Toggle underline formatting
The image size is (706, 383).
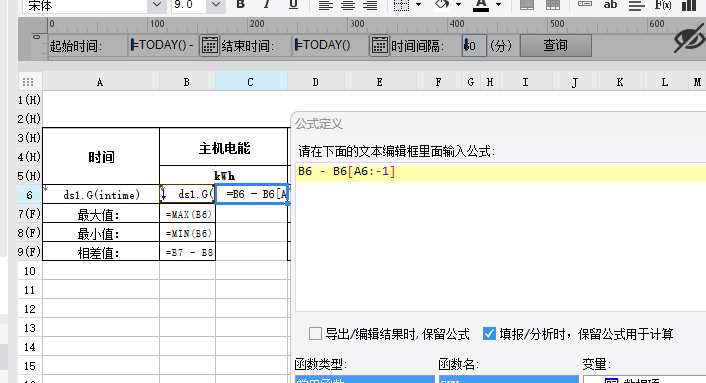[293, 5]
